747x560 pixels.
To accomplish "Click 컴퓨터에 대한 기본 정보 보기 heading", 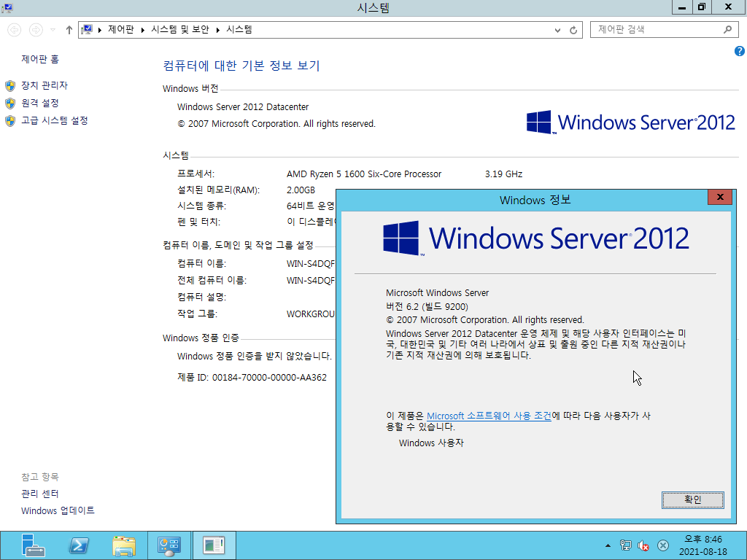I will (x=241, y=66).
